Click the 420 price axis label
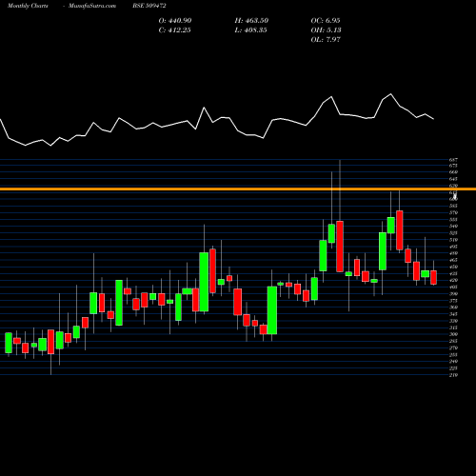The height and width of the screenshot is (476, 476). point(453,280)
